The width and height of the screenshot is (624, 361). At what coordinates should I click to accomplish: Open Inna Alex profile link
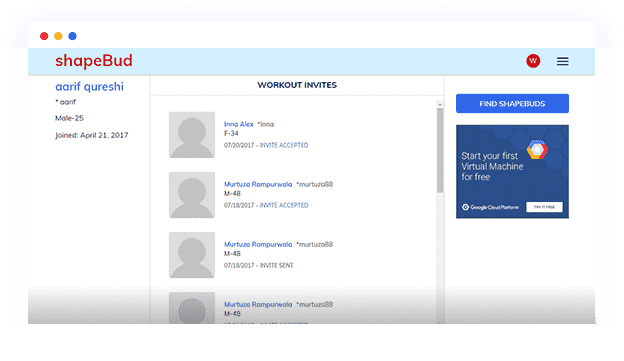[x=238, y=124]
